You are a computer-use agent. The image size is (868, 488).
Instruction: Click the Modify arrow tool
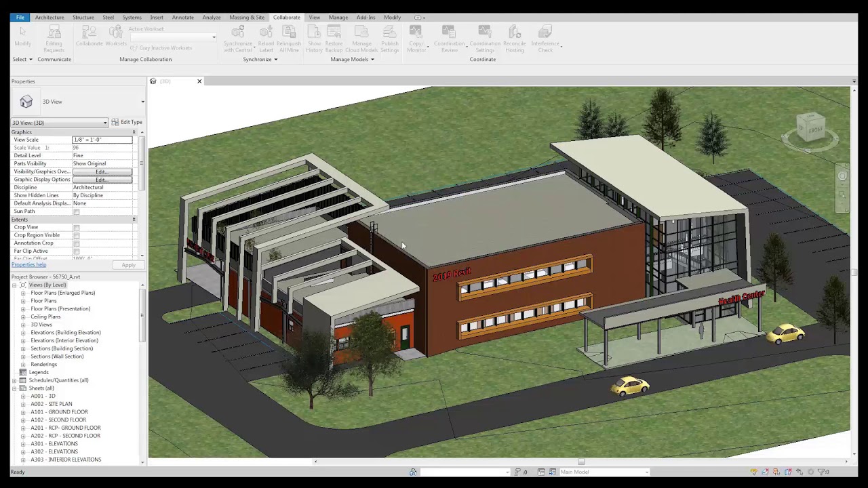(22, 33)
